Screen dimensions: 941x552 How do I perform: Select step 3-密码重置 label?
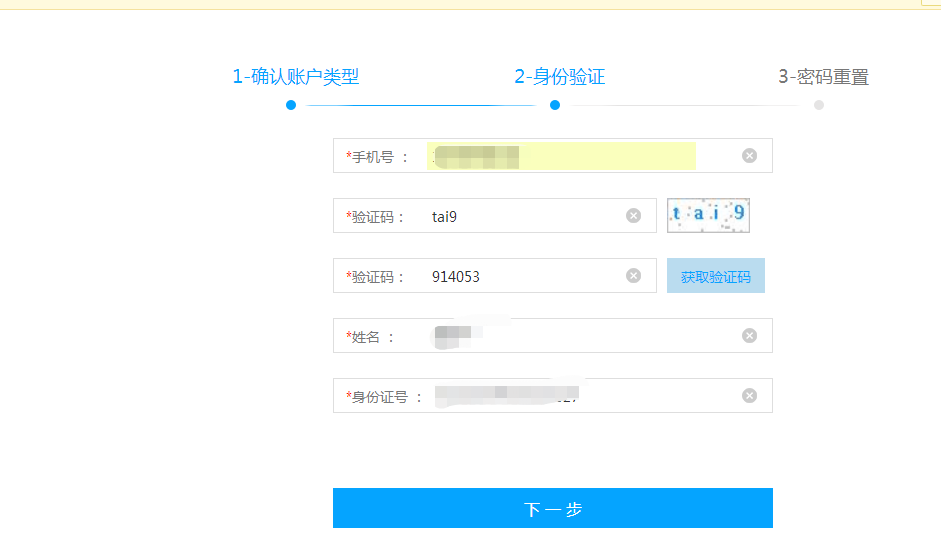[823, 77]
